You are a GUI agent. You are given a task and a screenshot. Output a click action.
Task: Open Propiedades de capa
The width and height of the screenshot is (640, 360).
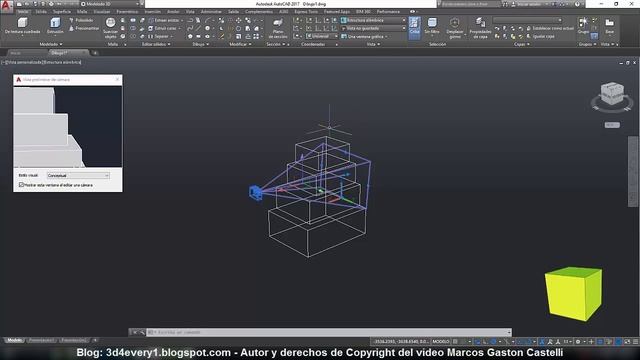point(480,28)
